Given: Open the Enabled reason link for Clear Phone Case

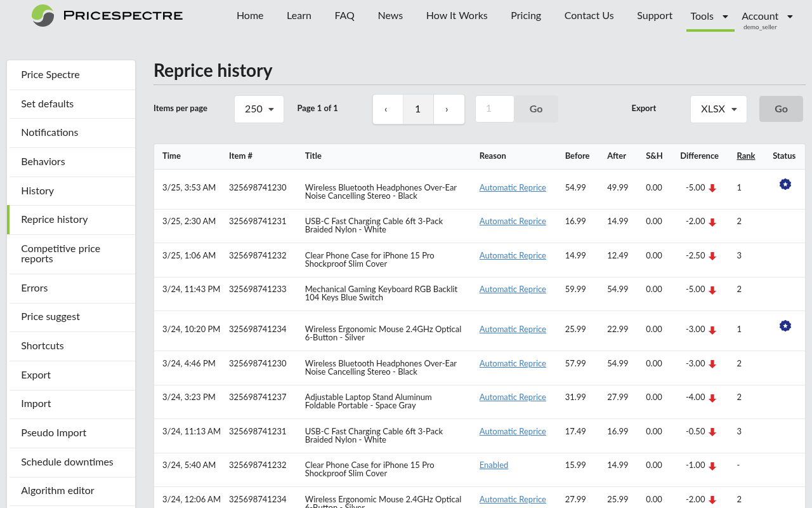Looking at the screenshot, I should [494, 465].
